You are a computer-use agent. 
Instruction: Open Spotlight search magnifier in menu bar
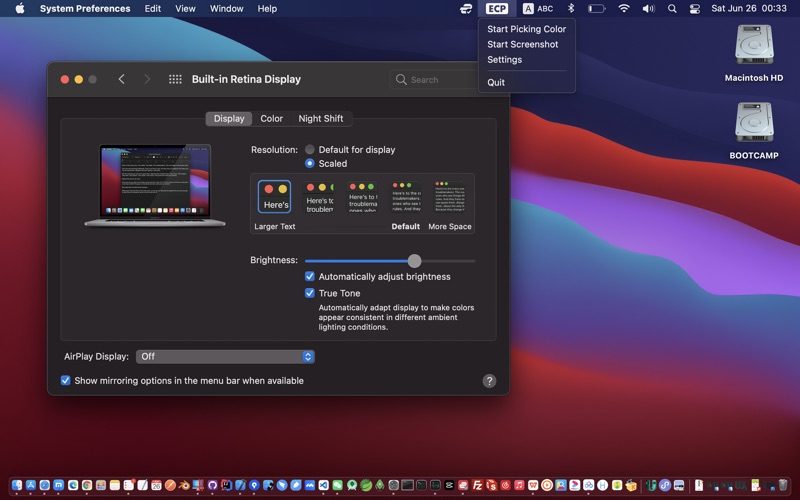click(672, 8)
